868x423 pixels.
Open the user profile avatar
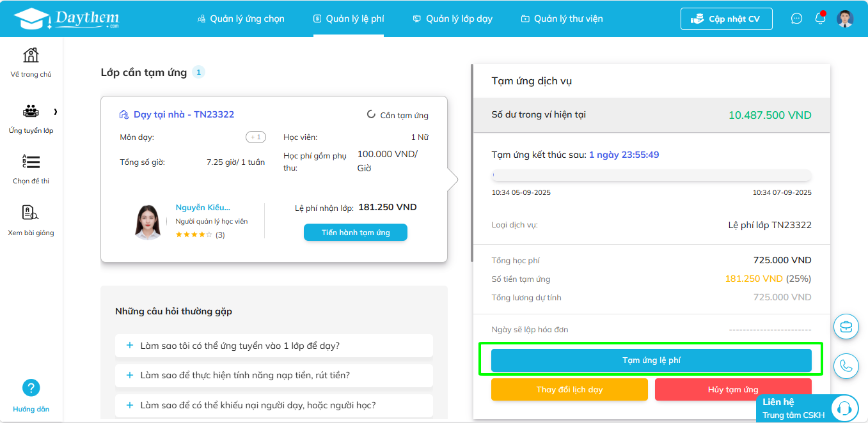845,19
